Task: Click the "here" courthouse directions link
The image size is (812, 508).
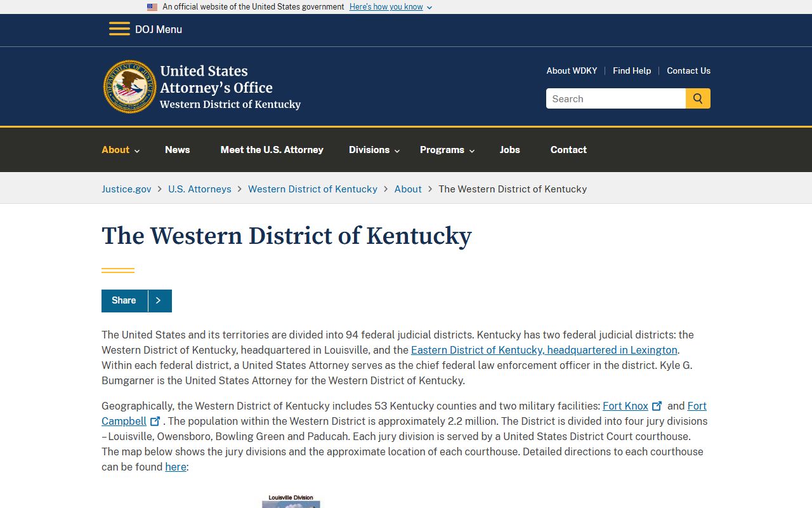Action: pos(176,467)
